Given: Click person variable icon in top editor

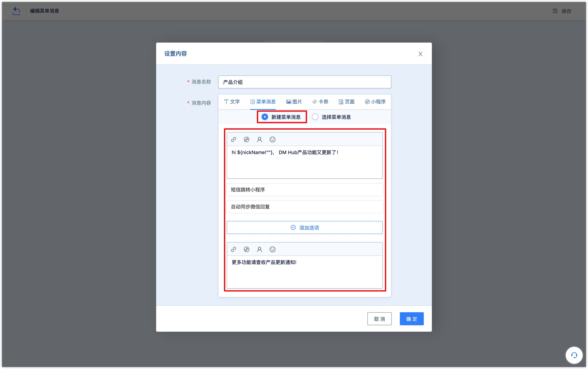Looking at the screenshot, I should [x=259, y=140].
